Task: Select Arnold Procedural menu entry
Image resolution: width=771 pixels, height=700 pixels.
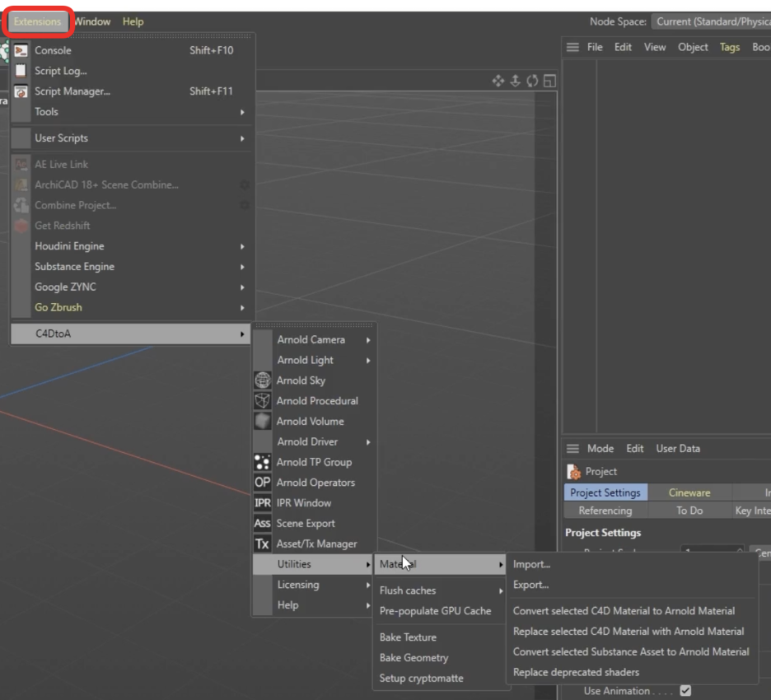Action: (315, 400)
